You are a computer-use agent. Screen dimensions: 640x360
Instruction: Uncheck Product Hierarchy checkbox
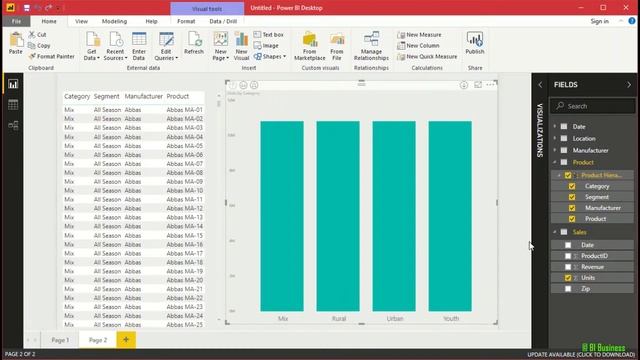[x=568, y=176]
